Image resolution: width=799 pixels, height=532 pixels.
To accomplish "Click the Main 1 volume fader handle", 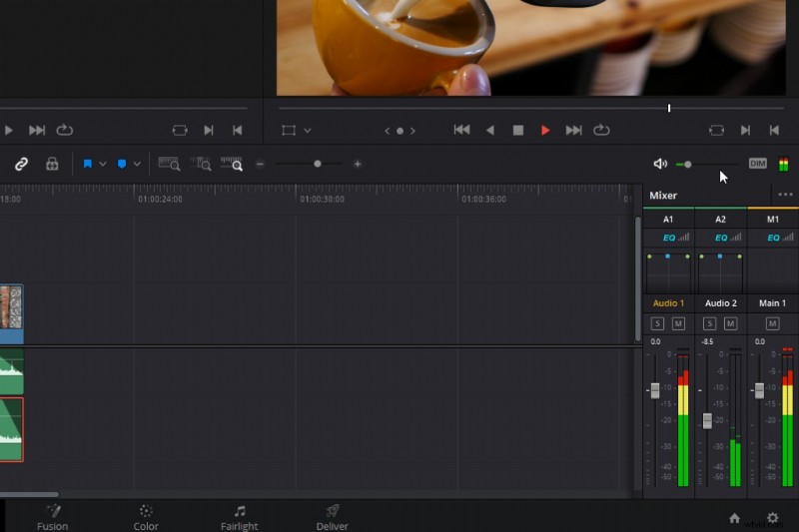I will (759, 390).
